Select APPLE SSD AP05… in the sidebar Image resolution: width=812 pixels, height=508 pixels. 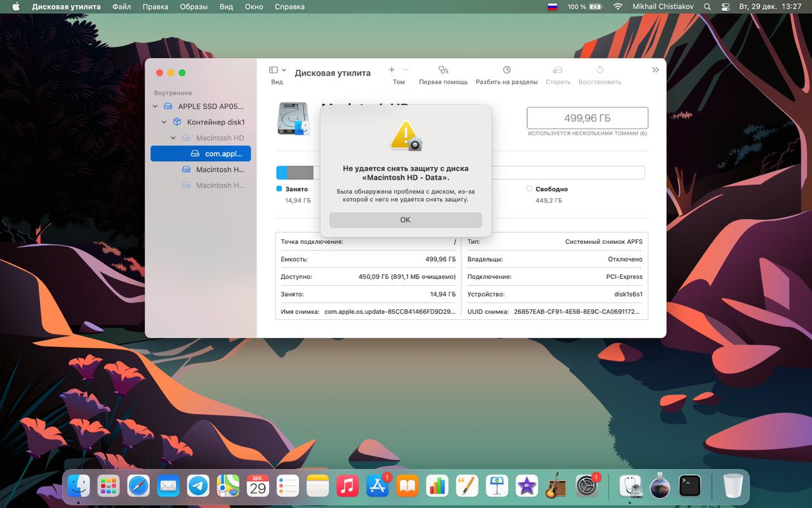coord(200,107)
